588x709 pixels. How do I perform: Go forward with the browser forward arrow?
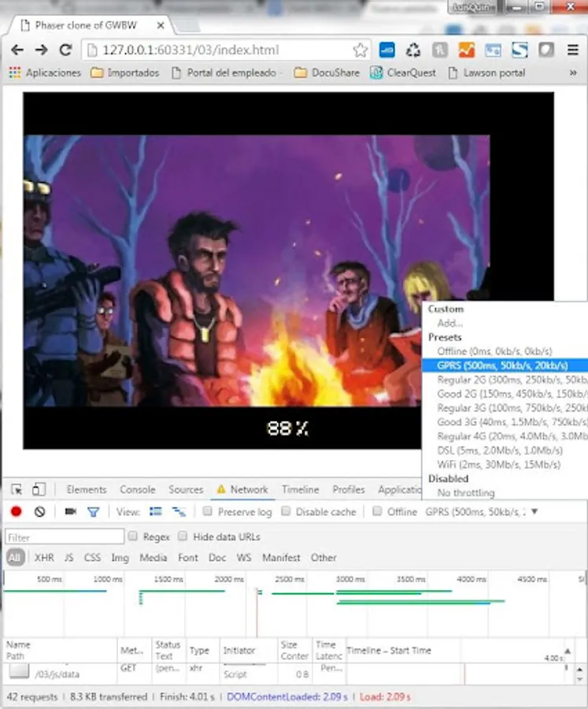tap(42, 50)
